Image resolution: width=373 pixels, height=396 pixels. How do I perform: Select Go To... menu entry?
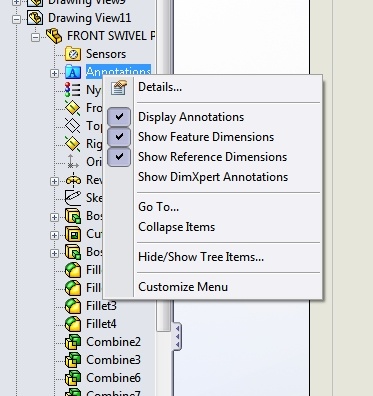click(158, 207)
